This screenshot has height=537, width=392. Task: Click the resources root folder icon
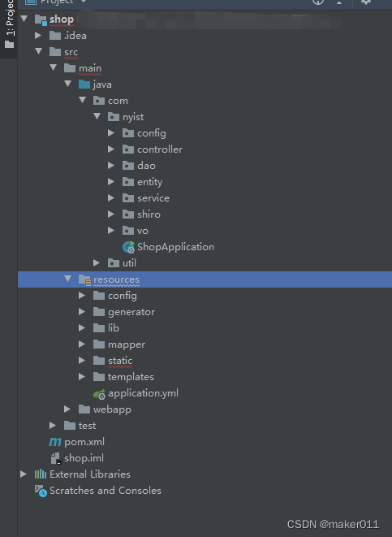coord(84,279)
